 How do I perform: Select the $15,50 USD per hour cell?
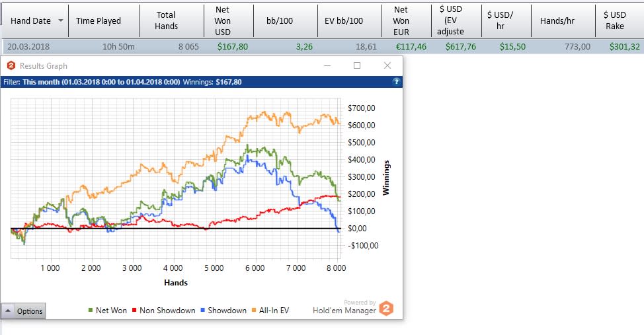point(512,46)
